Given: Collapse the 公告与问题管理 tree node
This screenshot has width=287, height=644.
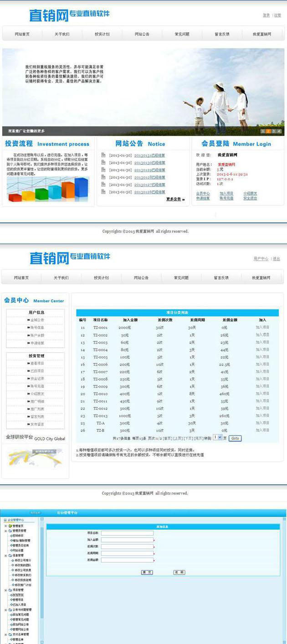Looking at the screenshot, I should pyautogui.click(x=5, y=610).
